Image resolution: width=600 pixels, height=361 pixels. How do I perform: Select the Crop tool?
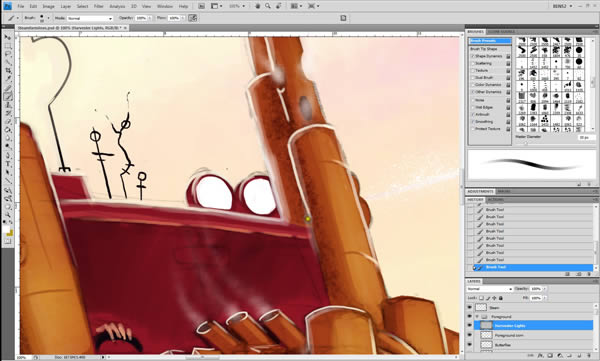point(8,71)
